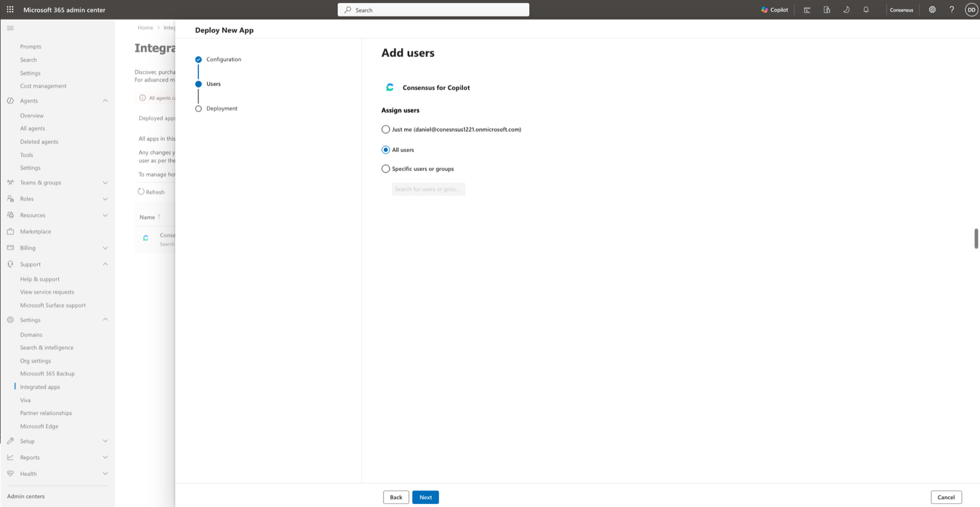980x507 pixels.
Task: Click the Reports chart icon
Action: click(10, 457)
